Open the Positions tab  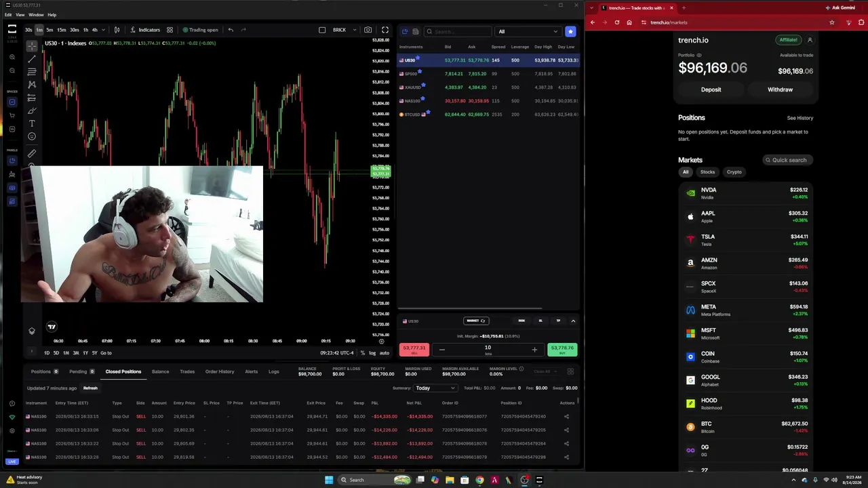tap(44, 371)
